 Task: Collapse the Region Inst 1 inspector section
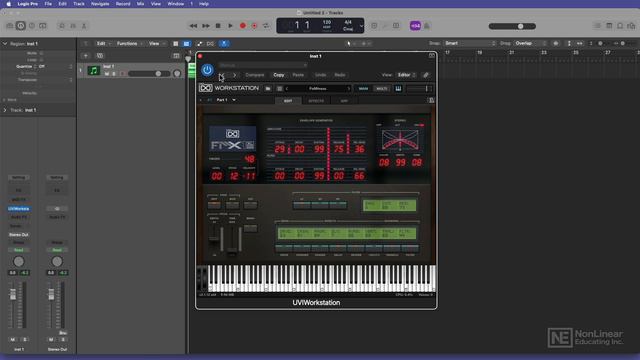pos(5,43)
